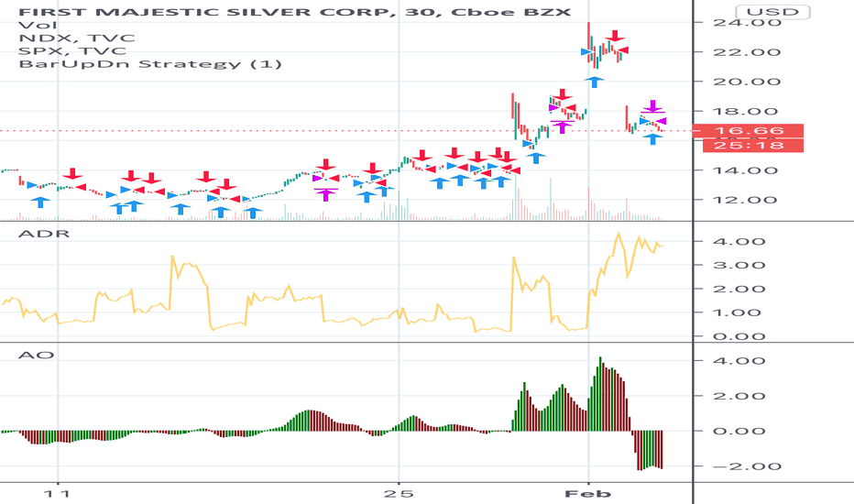Click the 22.00 price axis label
This screenshot has height=504, width=854.
click(748, 52)
